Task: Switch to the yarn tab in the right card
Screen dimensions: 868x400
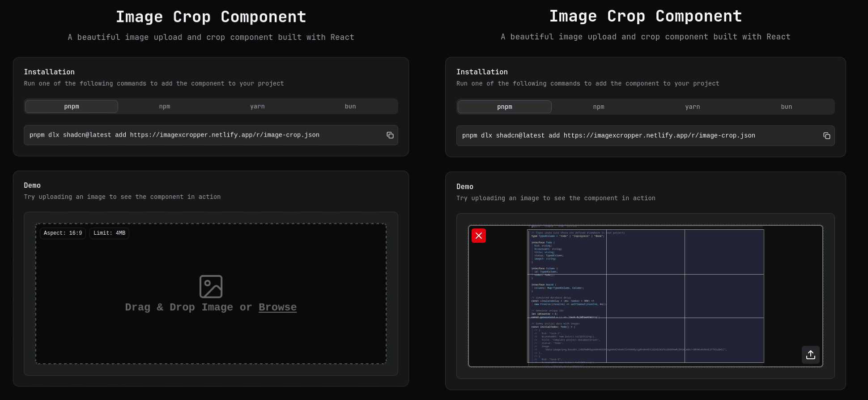Action: (x=692, y=107)
